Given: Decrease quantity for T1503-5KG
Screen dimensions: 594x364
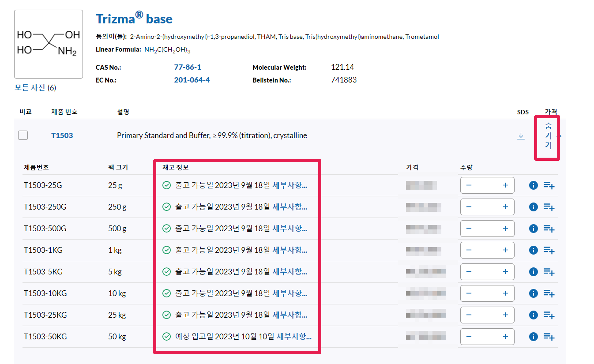Looking at the screenshot, I should (x=469, y=272).
